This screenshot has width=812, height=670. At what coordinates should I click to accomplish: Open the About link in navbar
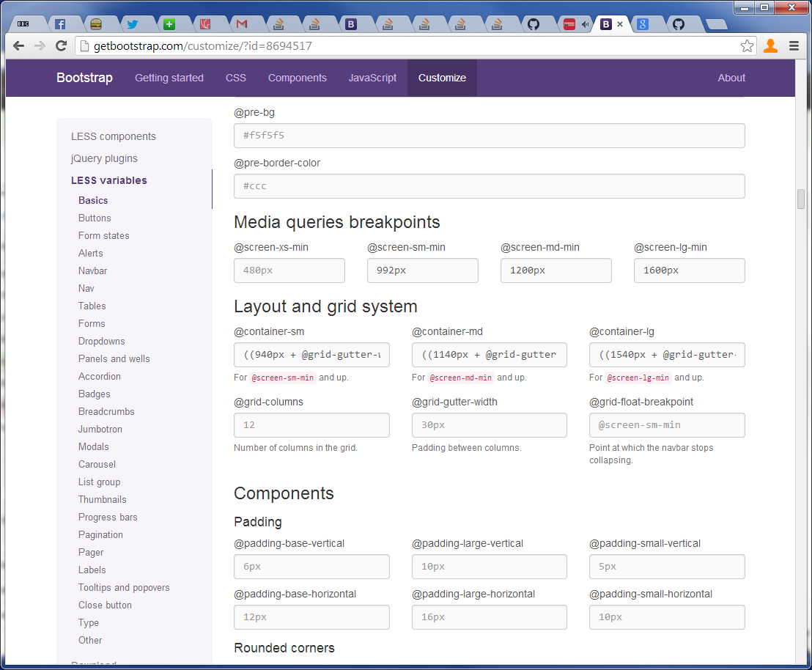tap(731, 78)
